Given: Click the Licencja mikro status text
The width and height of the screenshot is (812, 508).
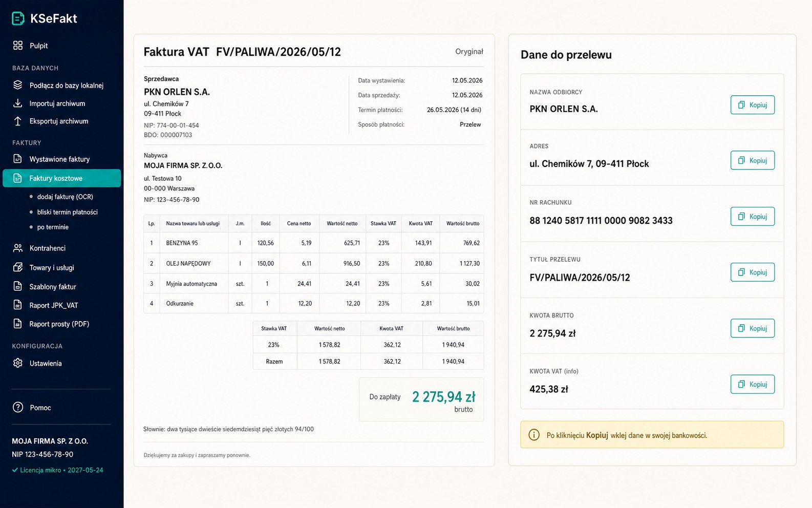Looking at the screenshot, I should pyautogui.click(x=57, y=470).
